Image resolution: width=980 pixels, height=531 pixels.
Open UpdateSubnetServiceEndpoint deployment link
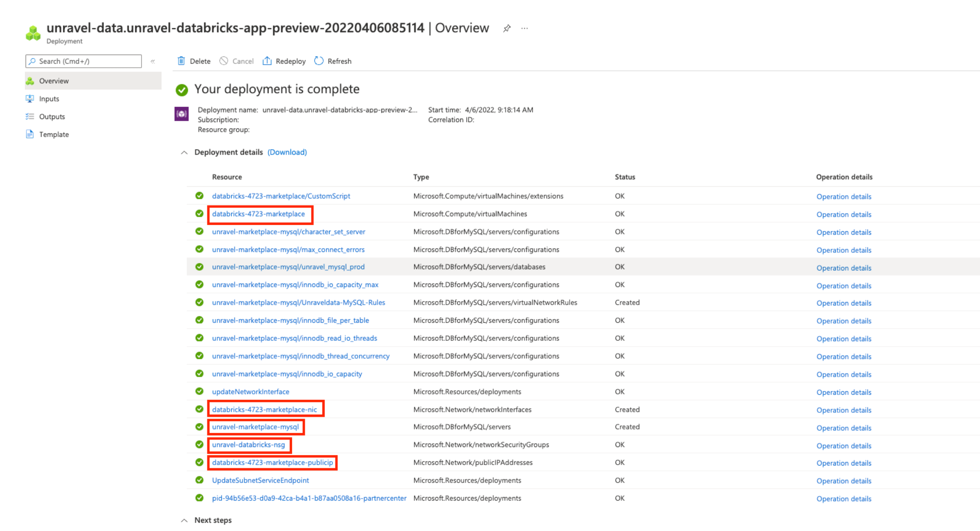click(x=260, y=480)
